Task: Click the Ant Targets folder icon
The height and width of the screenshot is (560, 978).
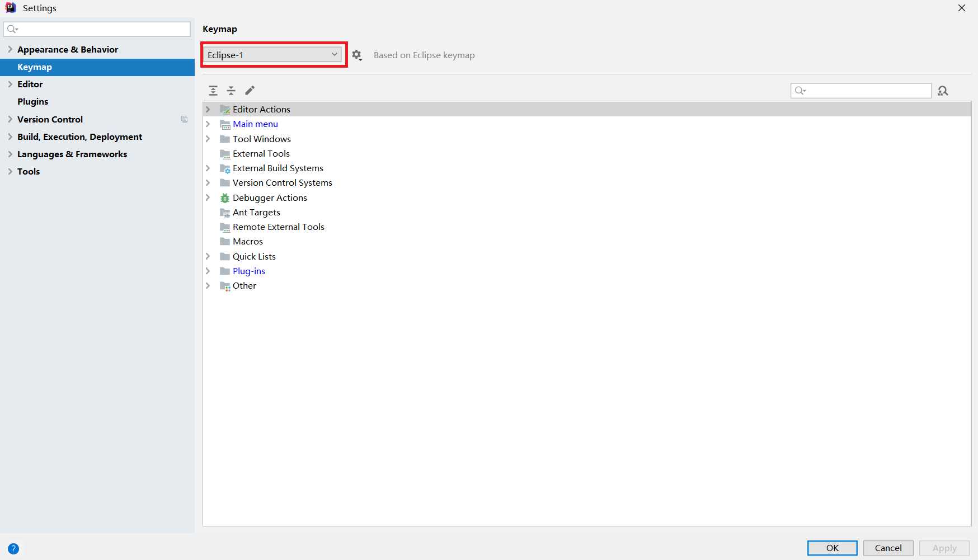Action: 225,213
